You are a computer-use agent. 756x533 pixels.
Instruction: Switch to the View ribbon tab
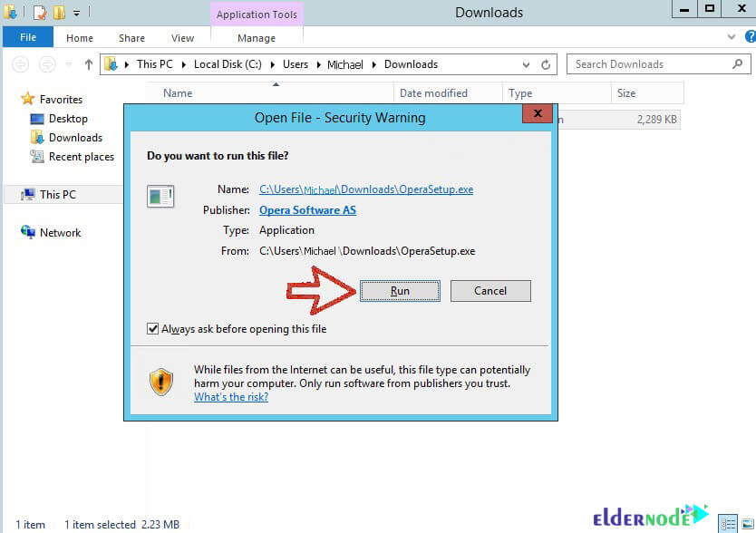point(183,38)
